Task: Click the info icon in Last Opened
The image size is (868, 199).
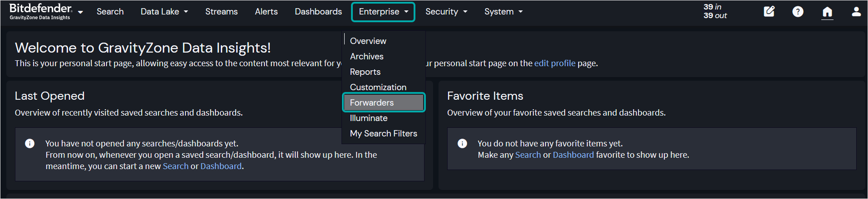Action: (30, 144)
